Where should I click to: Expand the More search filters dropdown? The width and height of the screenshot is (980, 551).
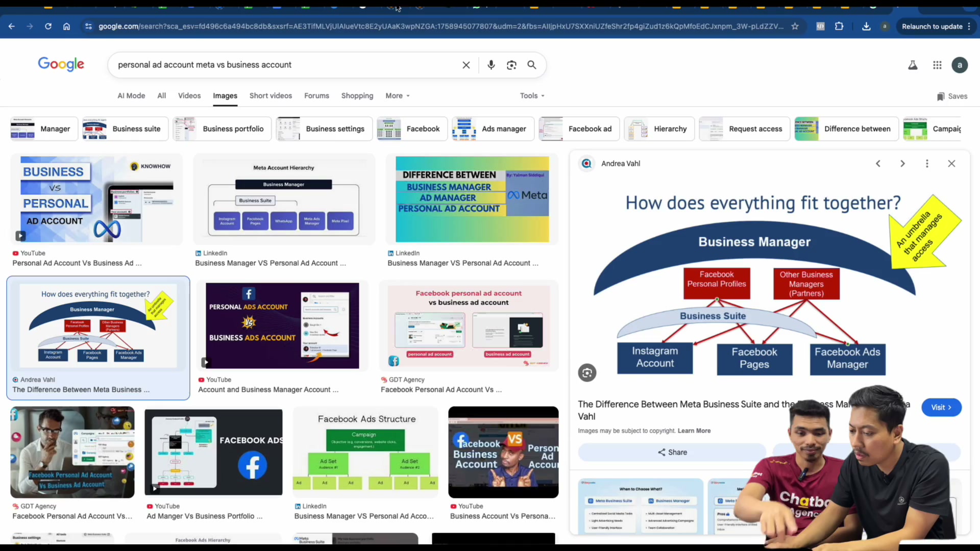click(398, 96)
